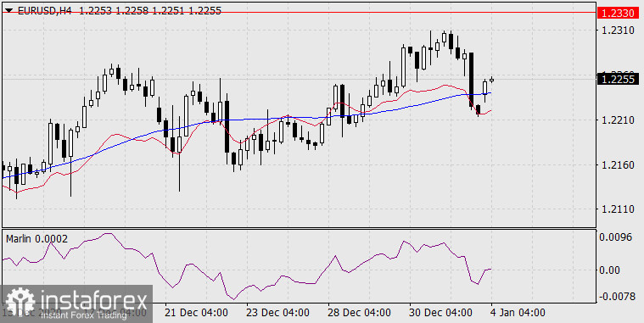The width and height of the screenshot is (644, 323).
Task: Select the Marlin 0.0002 indicator label
Action: [x=36, y=239]
